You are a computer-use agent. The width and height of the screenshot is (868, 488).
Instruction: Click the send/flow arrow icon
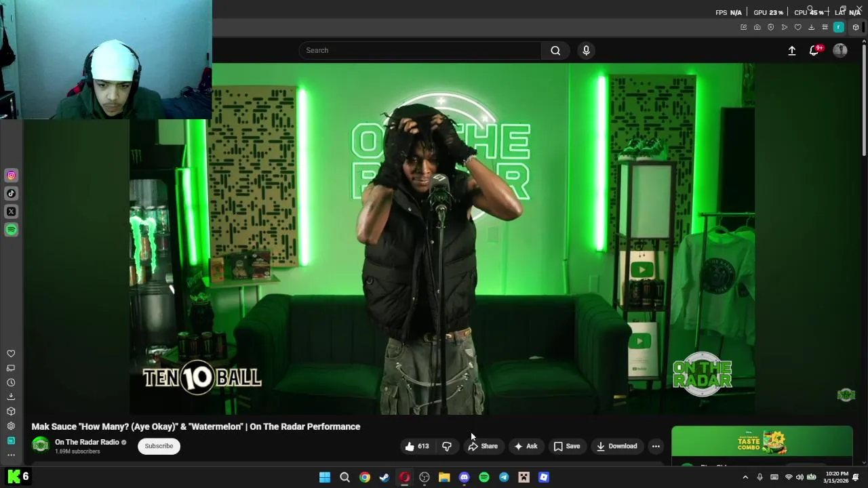coord(784,27)
